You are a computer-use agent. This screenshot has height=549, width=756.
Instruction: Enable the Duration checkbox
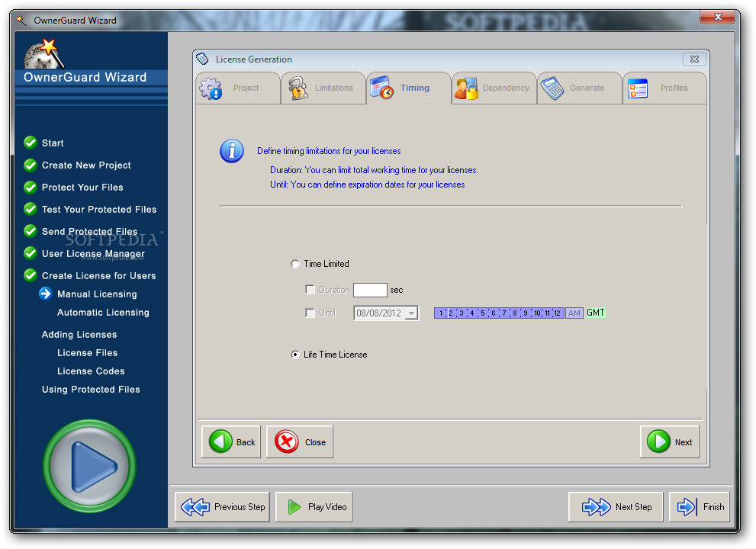(310, 290)
